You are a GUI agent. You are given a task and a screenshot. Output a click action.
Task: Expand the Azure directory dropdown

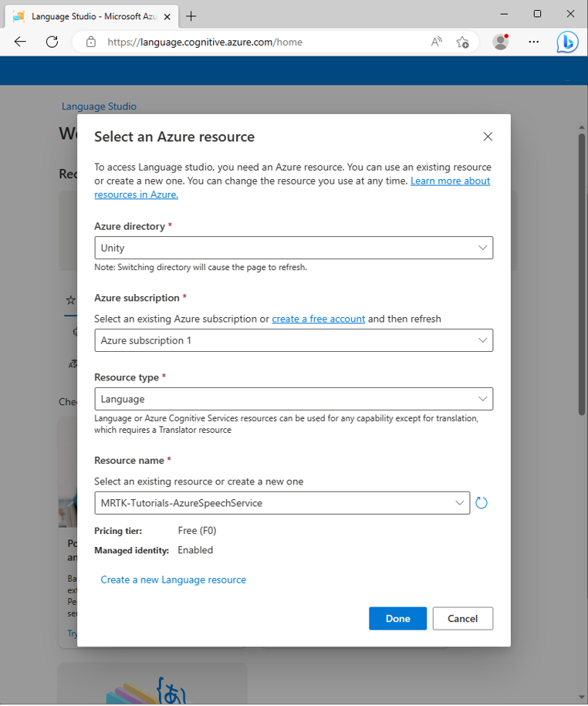[293, 248]
